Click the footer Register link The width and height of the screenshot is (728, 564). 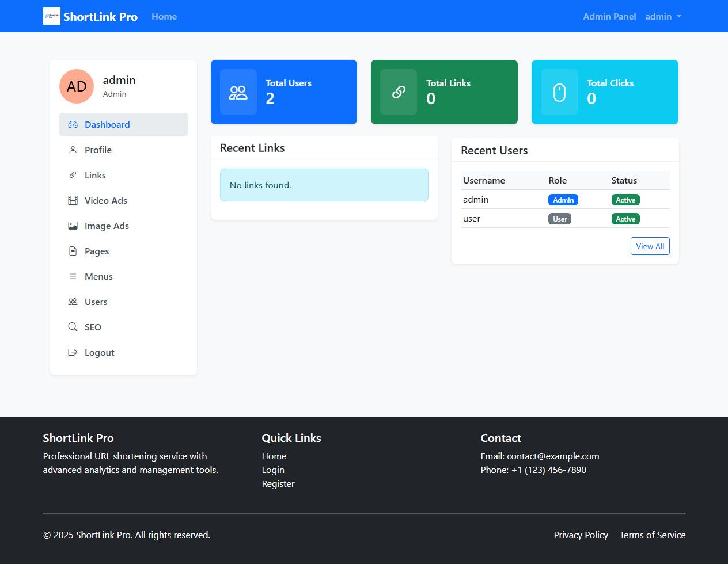(278, 483)
